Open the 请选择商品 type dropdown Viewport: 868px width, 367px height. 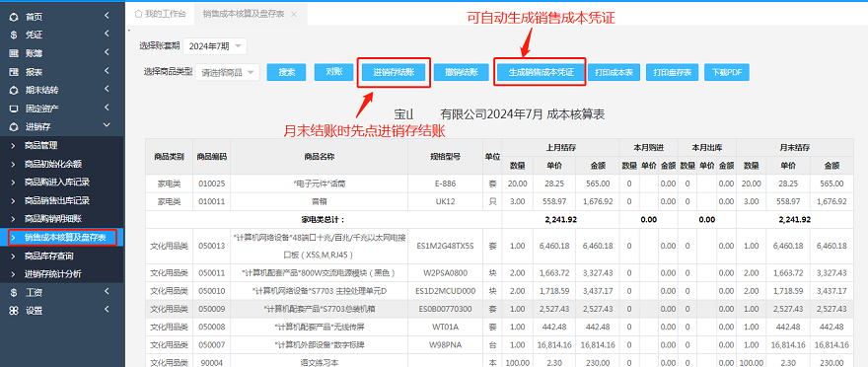click(x=228, y=73)
